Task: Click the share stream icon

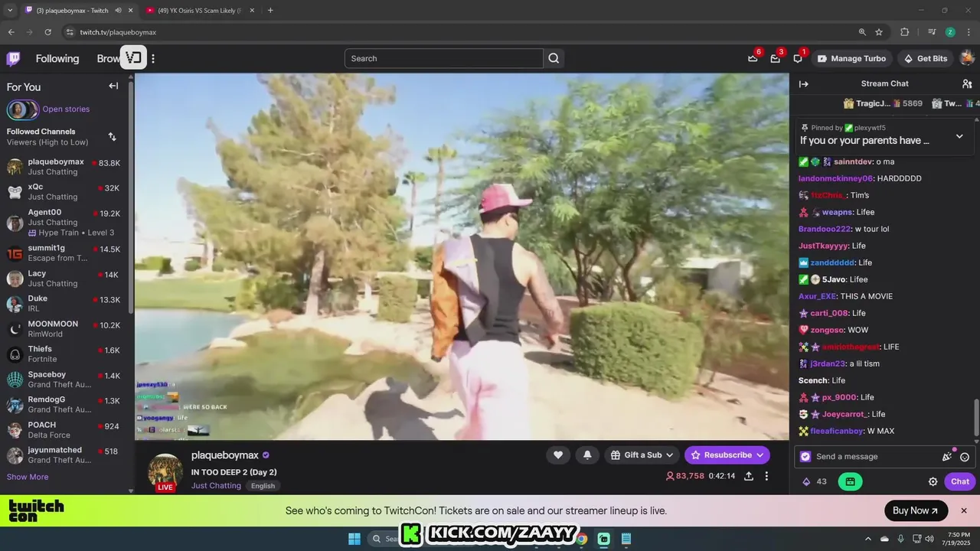Action: click(x=749, y=476)
